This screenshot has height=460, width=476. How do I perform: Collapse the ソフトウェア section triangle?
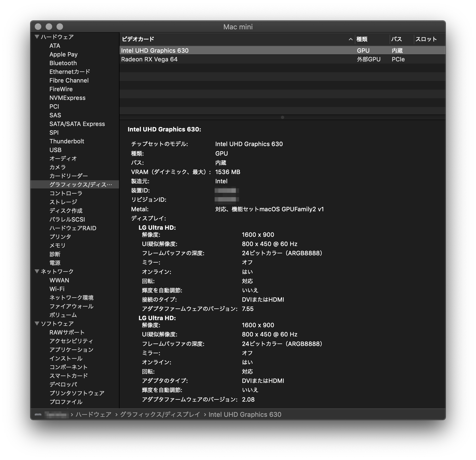point(37,323)
